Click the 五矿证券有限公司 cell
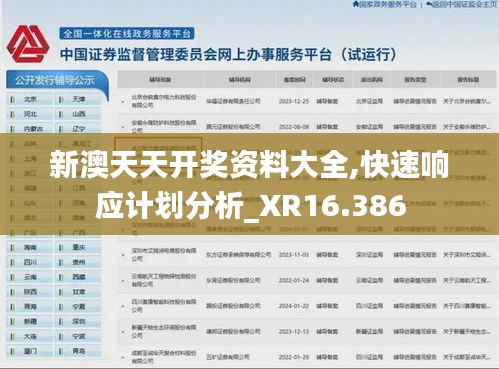 click(x=228, y=357)
